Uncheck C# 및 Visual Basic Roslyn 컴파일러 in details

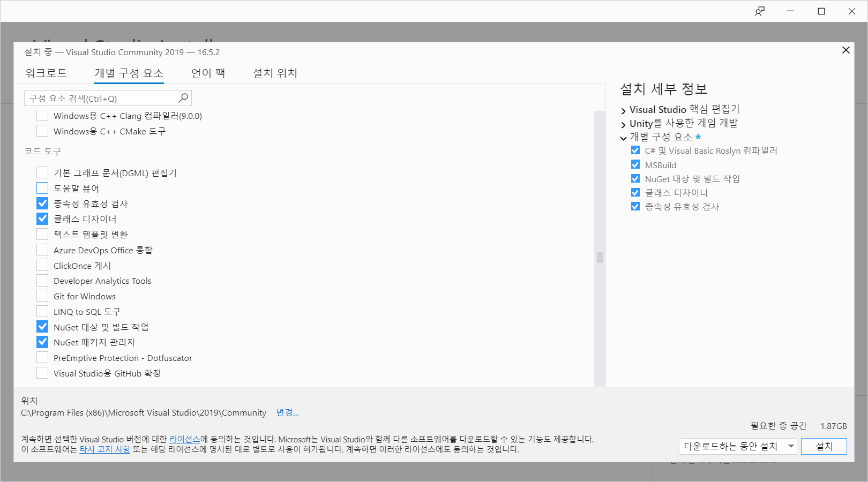(x=635, y=150)
